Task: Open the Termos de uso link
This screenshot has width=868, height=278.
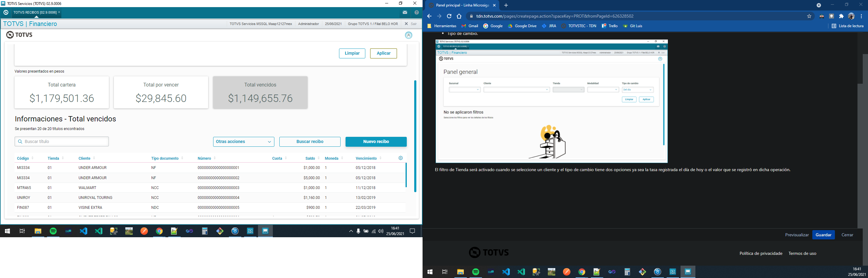Action: tap(802, 253)
